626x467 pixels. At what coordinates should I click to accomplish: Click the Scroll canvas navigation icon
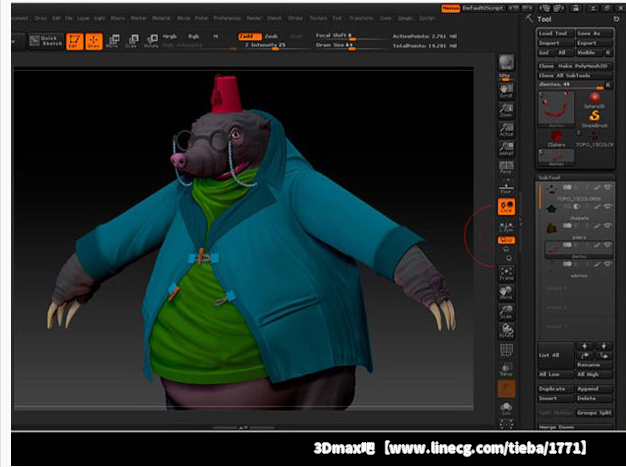point(506,91)
